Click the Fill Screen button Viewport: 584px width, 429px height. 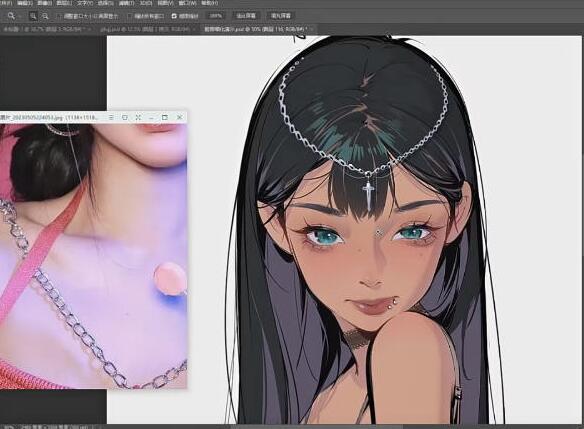tap(281, 16)
